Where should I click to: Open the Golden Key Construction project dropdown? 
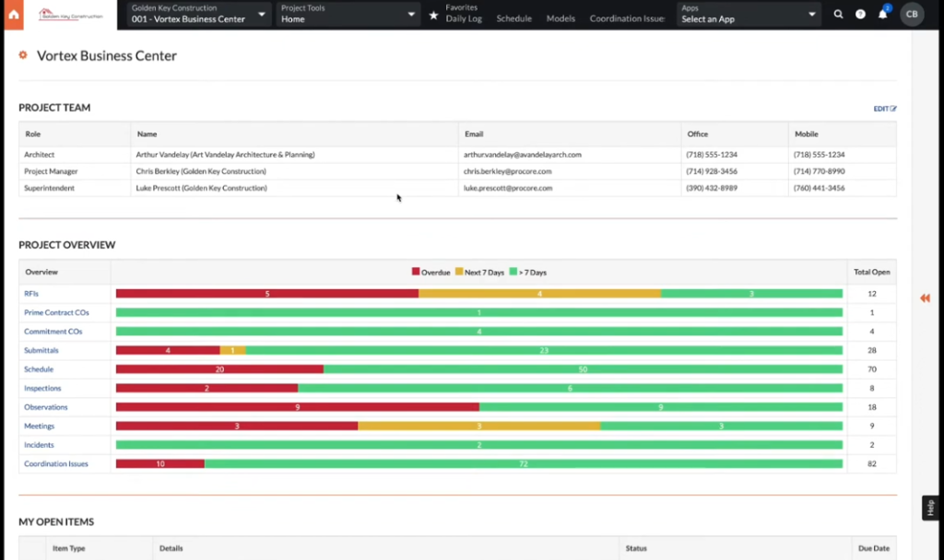tap(197, 14)
